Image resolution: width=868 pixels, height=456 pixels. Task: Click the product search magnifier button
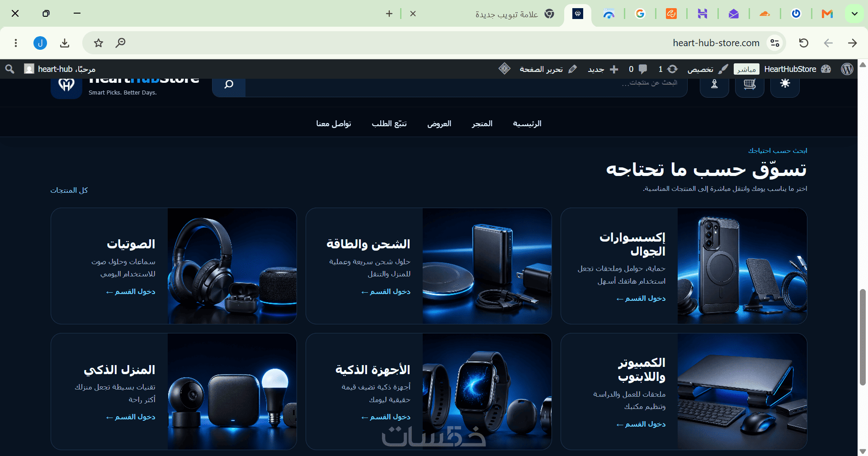pos(229,84)
